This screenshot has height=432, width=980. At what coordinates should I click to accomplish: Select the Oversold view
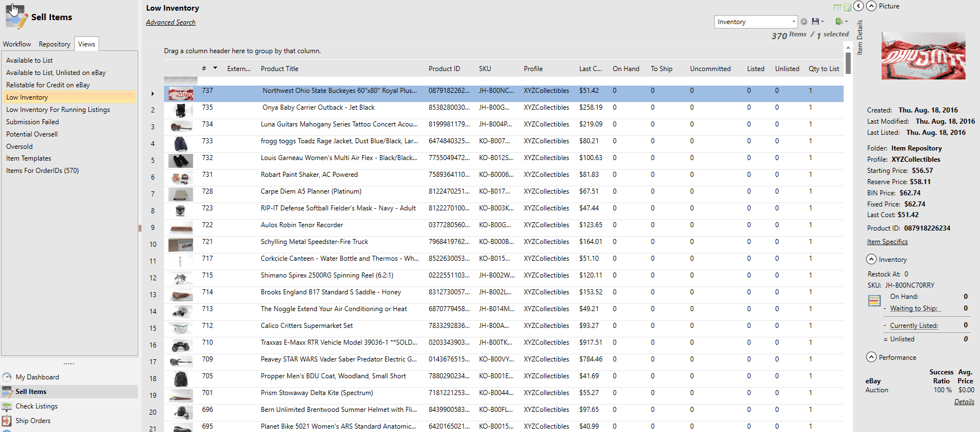point(20,147)
